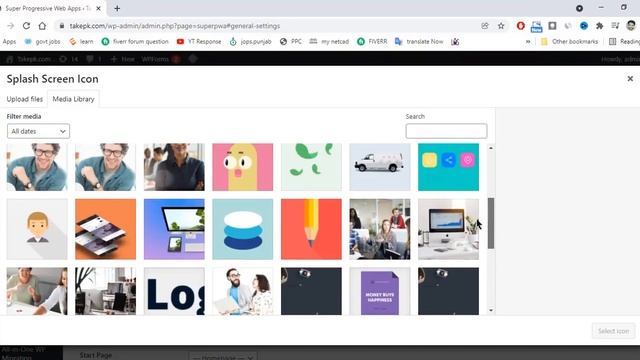Select the couple holding laptop thumbnail
Screen dimensions: 640x360
point(242,291)
